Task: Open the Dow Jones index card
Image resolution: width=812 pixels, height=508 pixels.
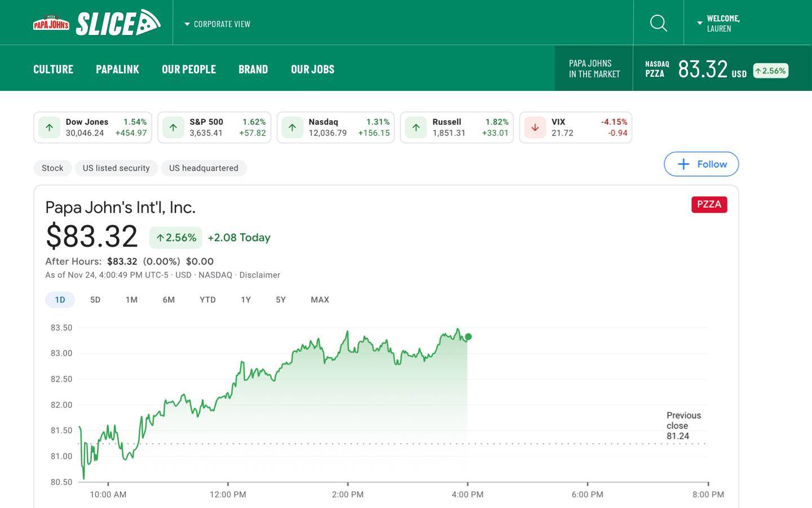Action: tap(92, 128)
